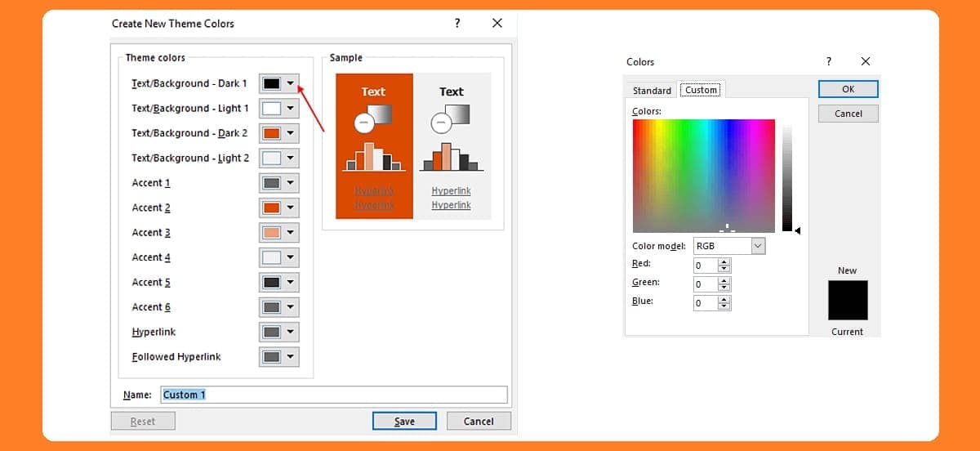Click the luminance slider bar
The image size is (980, 451).
(x=786, y=176)
